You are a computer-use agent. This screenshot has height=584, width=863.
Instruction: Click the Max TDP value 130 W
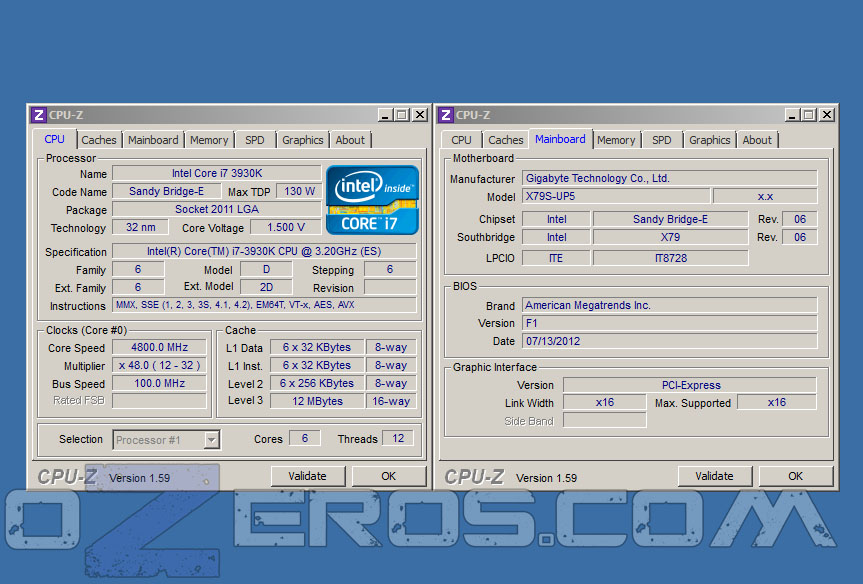click(299, 191)
